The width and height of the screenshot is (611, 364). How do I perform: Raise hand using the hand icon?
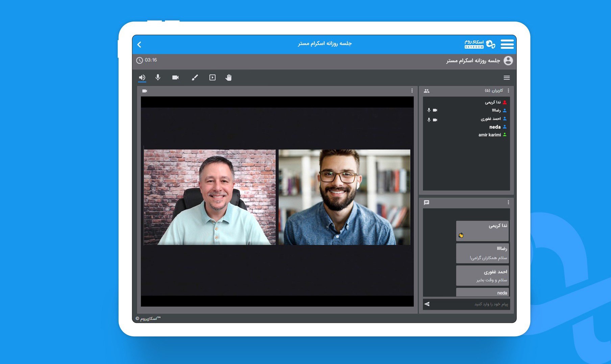[x=229, y=78]
